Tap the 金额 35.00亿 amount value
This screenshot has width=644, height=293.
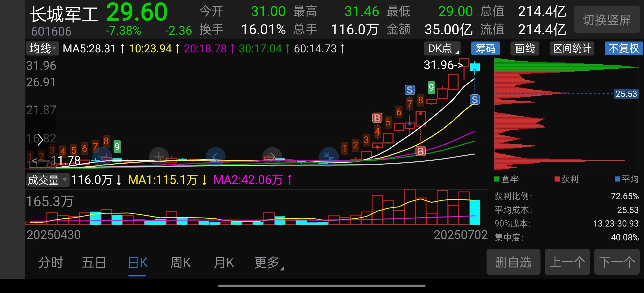click(449, 30)
